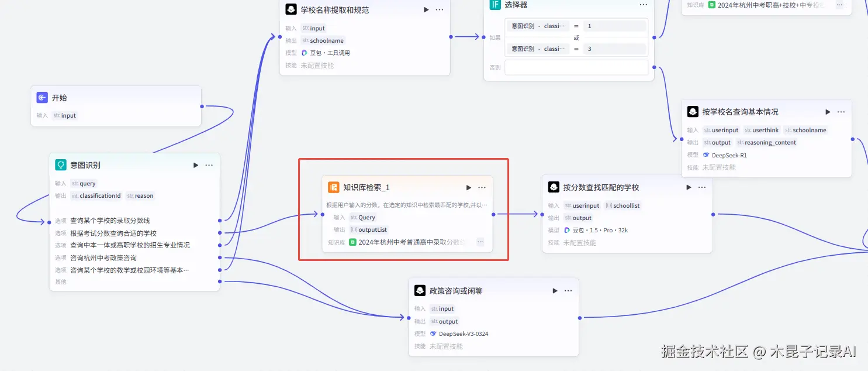Click the 按学校名查询基本情况 node icon

point(692,111)
